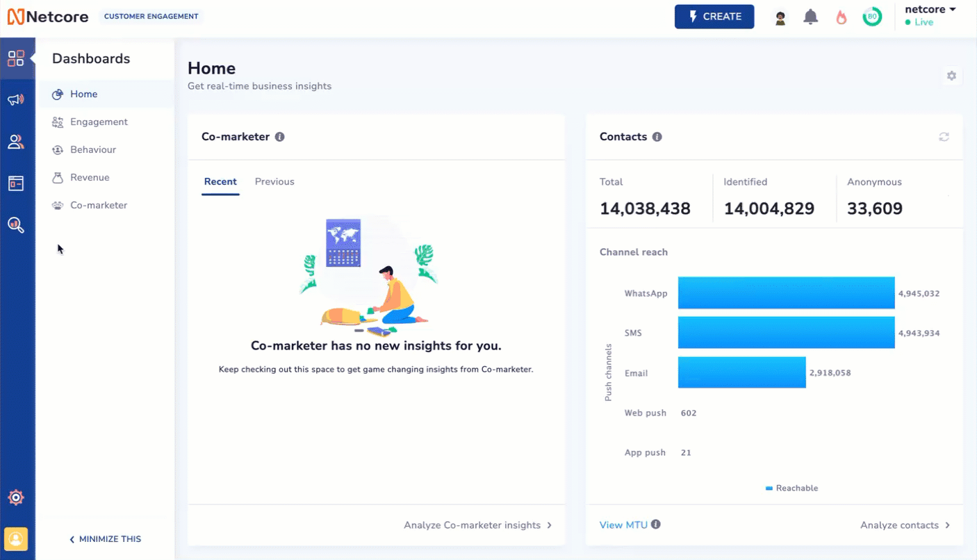This screenshot has height=560, width=977.
Task: Switch to the Previous tab
Action: pos(274,181)
